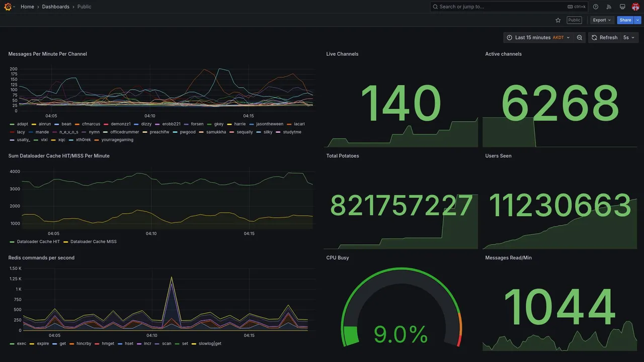This screenshot has width=644, height=362.
Task: Star this dashboard as favorite
Action: pos(558,20)
